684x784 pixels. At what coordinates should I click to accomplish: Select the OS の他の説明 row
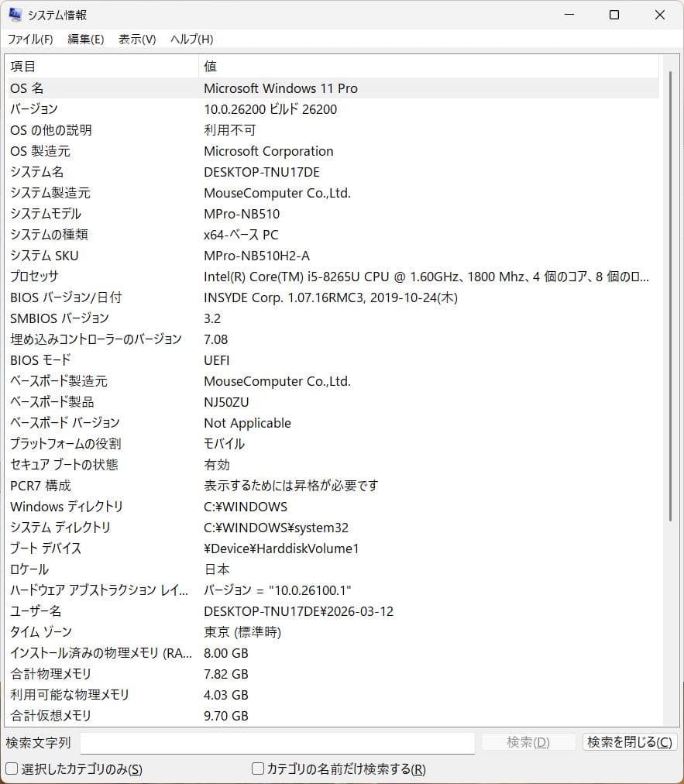(x=333, y=130)
